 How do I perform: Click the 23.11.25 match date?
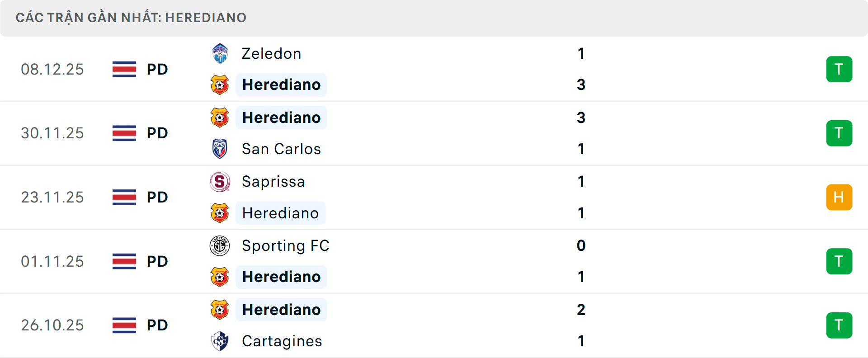pyautogui.click(x=52, y=198)
